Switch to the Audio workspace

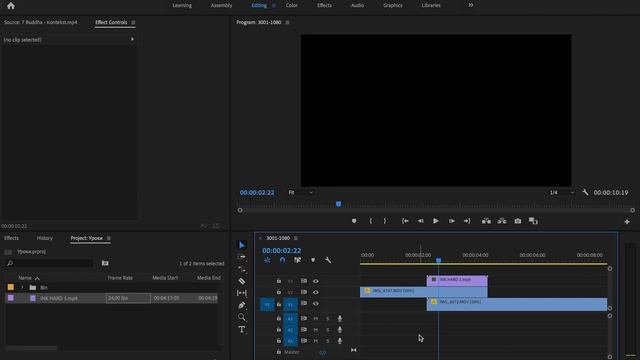358,6
